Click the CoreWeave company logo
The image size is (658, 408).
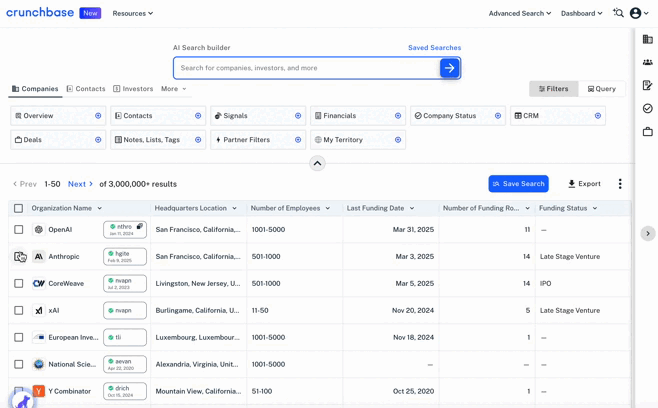point(39,283)
